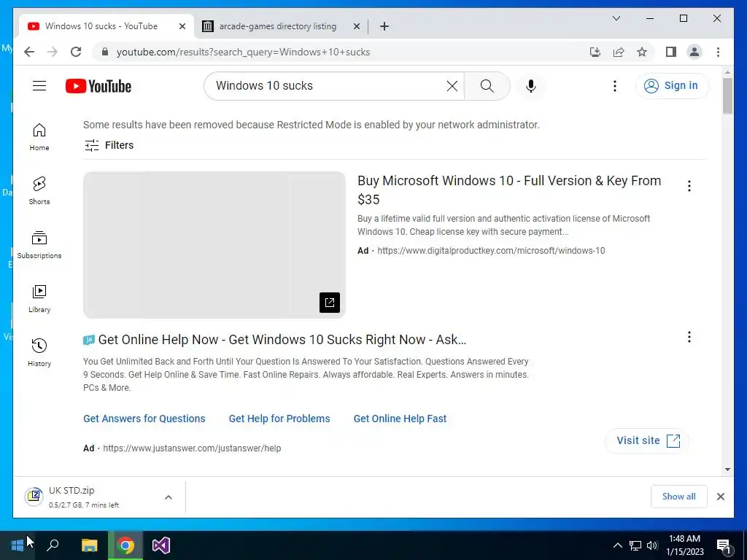The width and height of the screenshot is (747, 560).
Task: Click the external link icon on the ad thumbnail
Action: (x=330, y=303)
